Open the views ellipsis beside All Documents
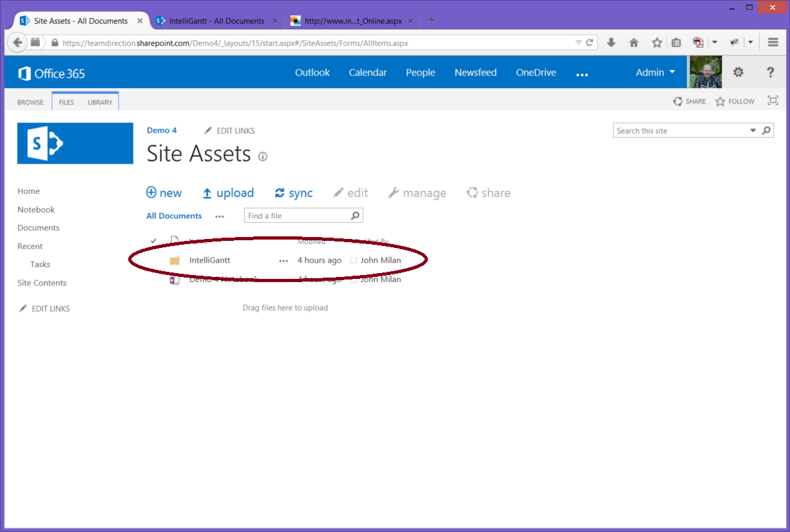Image resolution: width=790 pixels, height=532 pixels. 220,216
